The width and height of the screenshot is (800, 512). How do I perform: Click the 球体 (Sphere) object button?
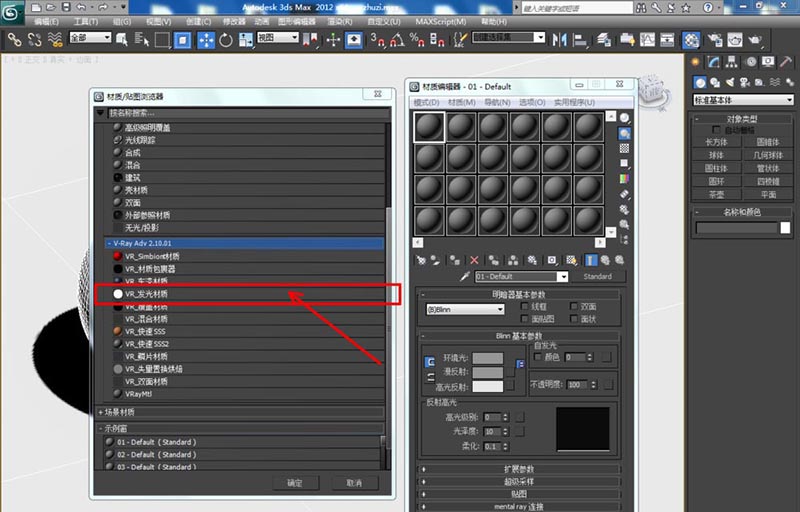pyautogui.click(x=716, y=155)
